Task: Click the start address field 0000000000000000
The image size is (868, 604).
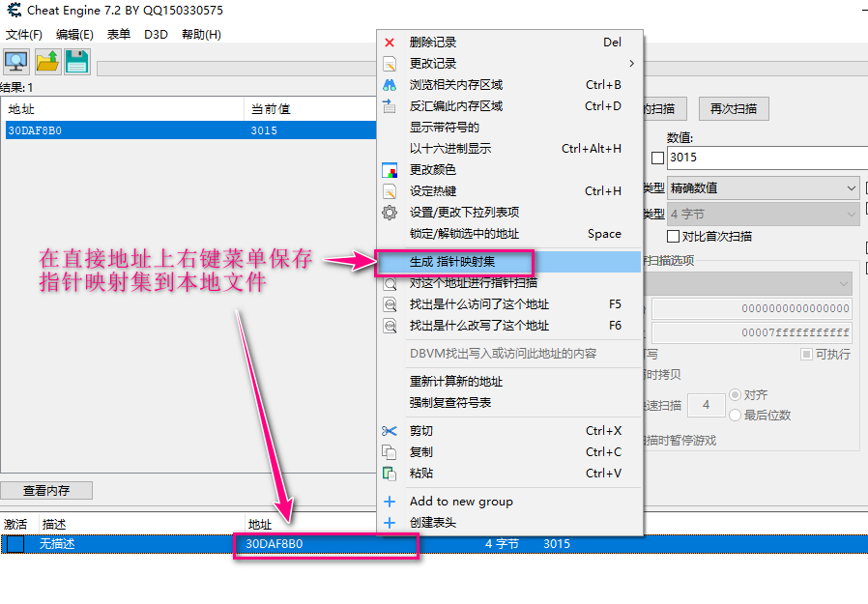Action: 752,308
